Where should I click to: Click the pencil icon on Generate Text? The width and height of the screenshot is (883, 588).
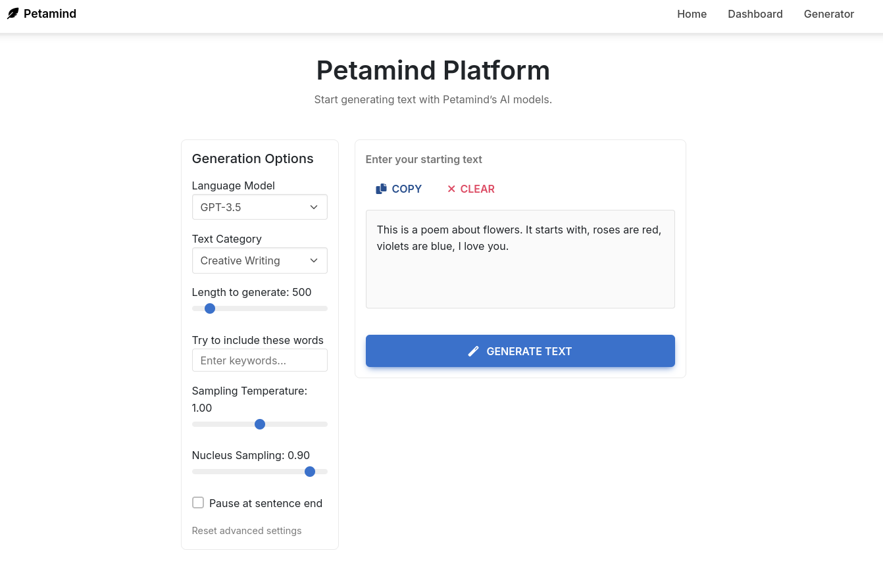(473, 351)
